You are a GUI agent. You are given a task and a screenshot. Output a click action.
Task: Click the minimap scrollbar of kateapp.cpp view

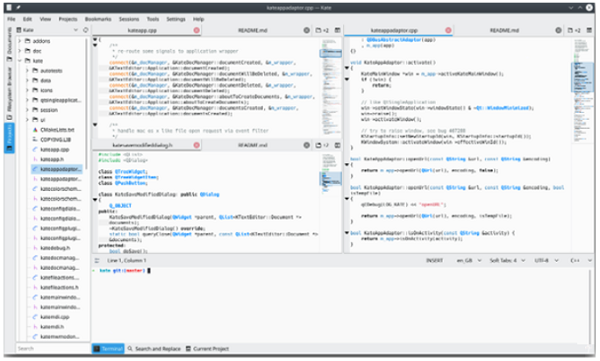331,87
